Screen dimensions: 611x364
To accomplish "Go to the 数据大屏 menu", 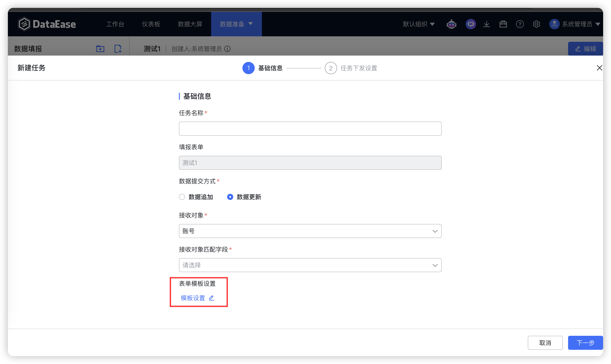I will coord(190,24).
